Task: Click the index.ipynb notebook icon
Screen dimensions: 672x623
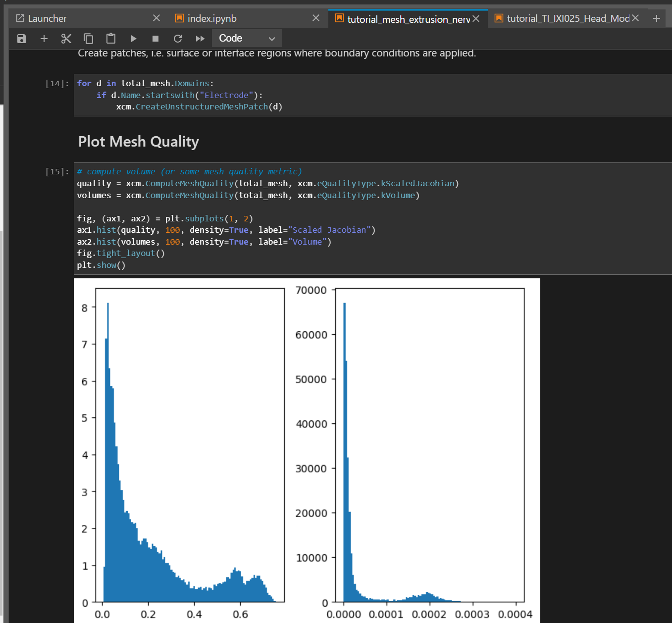Action: click(x=179, y=18)
